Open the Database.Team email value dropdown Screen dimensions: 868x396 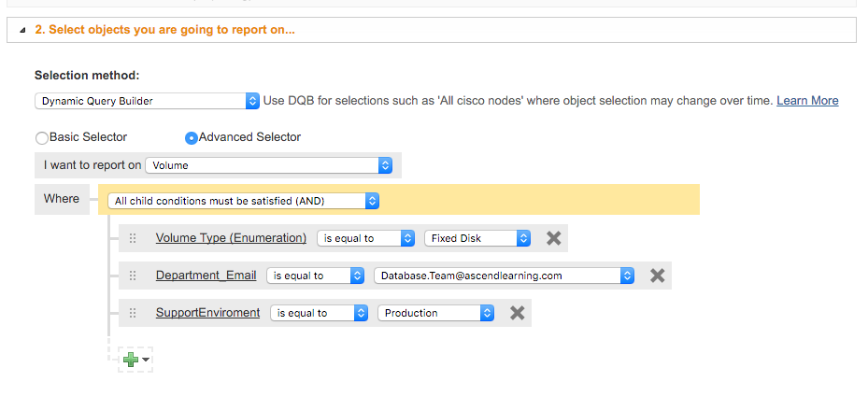(504, 276)
